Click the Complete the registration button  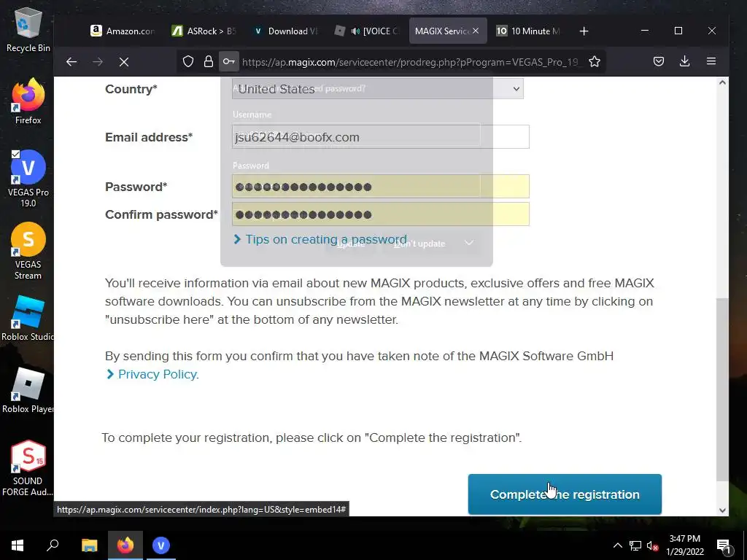pos(565,494)
